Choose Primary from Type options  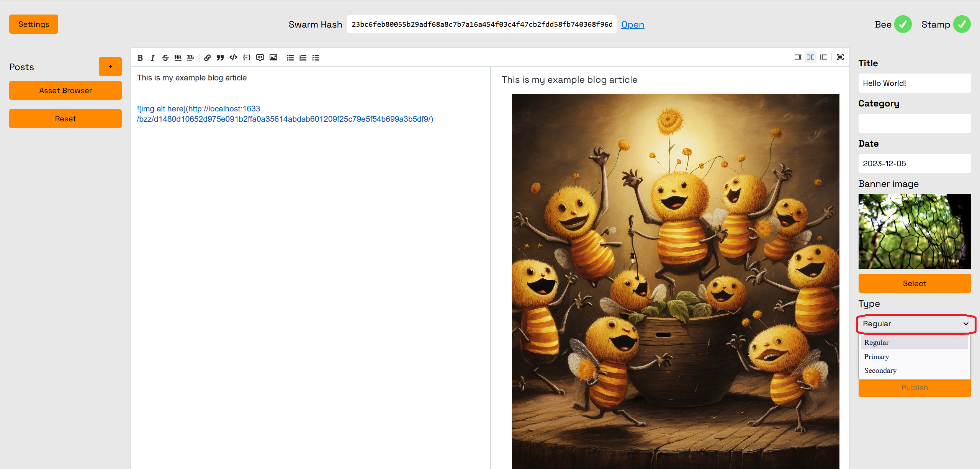pos(877,356)
